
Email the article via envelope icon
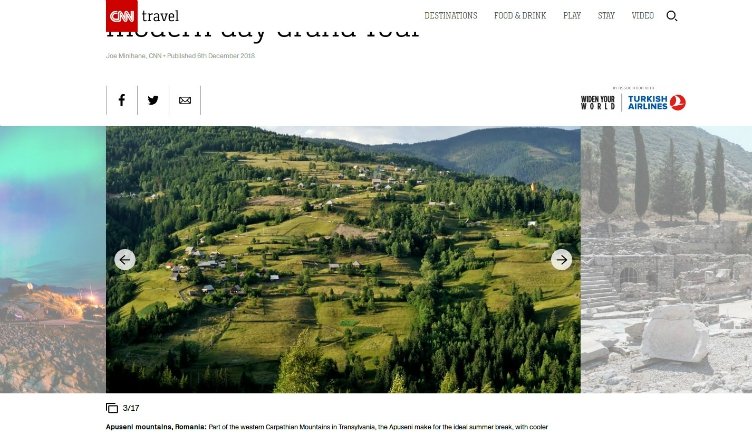(x=185, y=100)
